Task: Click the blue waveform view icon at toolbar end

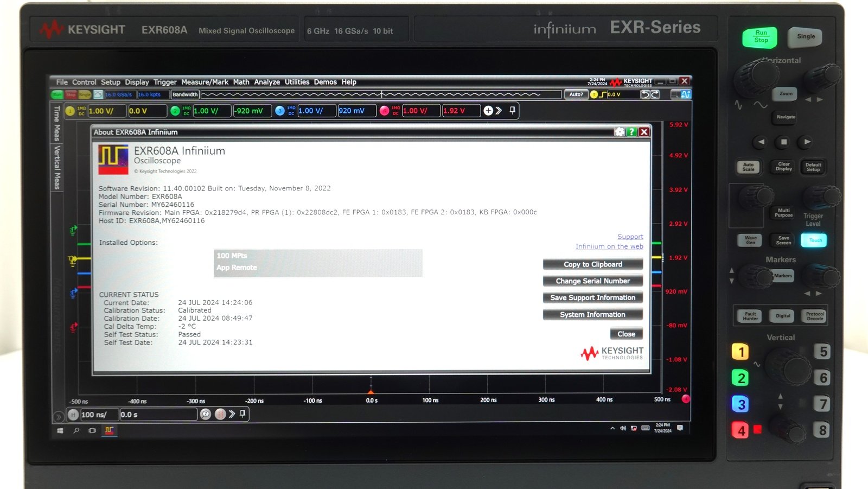Action: pos(686,94)
